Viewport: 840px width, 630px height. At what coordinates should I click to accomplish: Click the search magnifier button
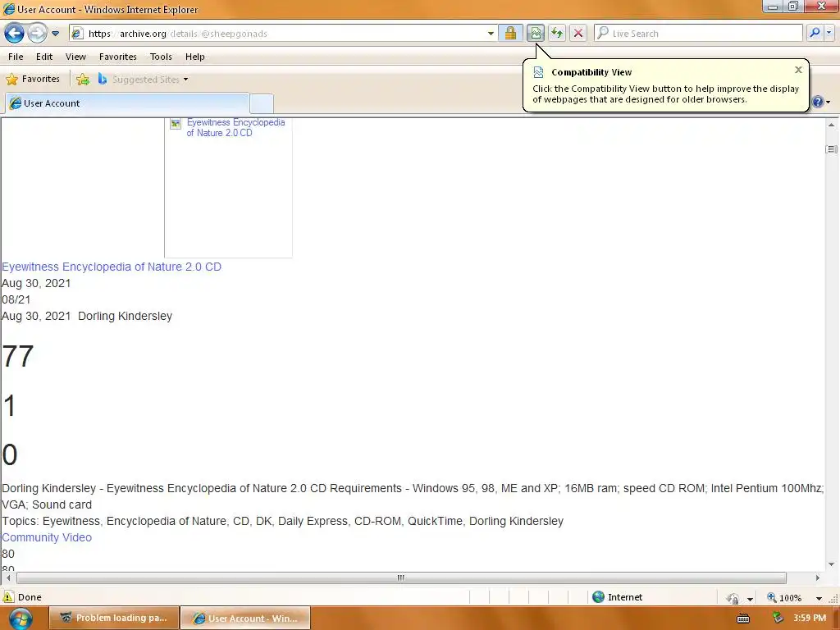(x=815, y=33)
